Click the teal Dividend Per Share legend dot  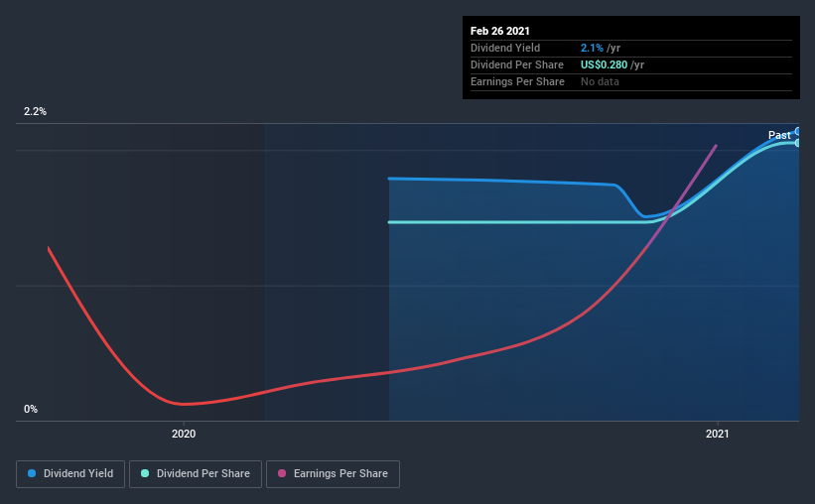point(145,473)
